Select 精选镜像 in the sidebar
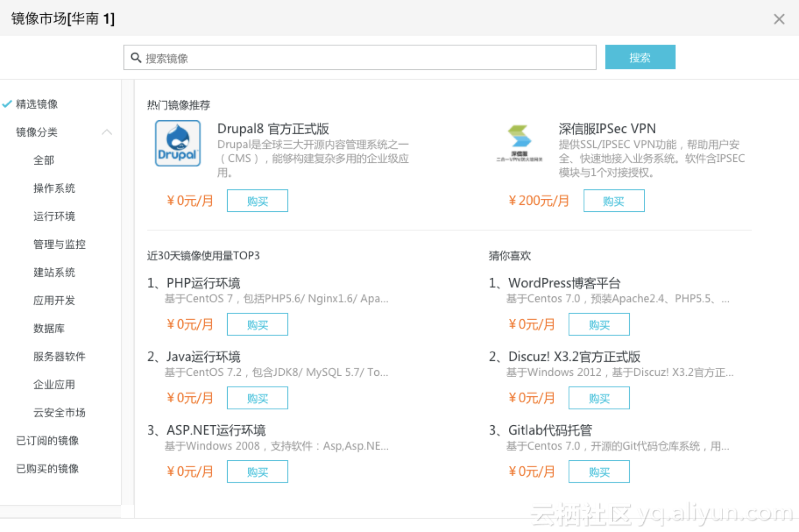The width and height of the screenshot is (799, 532). [x=37, y=104]
